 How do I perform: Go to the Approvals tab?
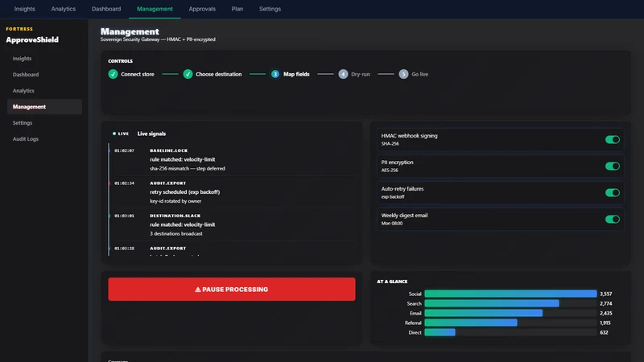click(x=202, y=9)
